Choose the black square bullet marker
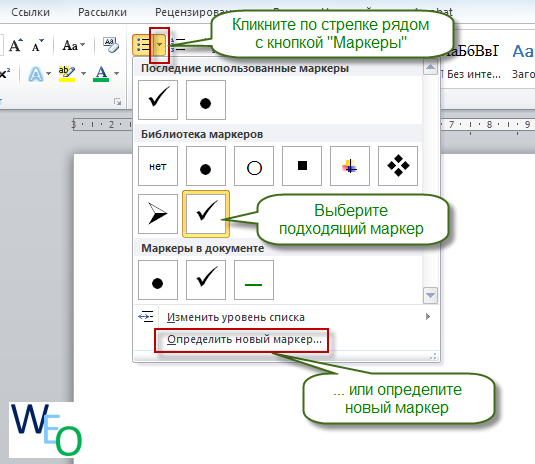The width and height of the screenshot is (535, 464). [302, 166]
